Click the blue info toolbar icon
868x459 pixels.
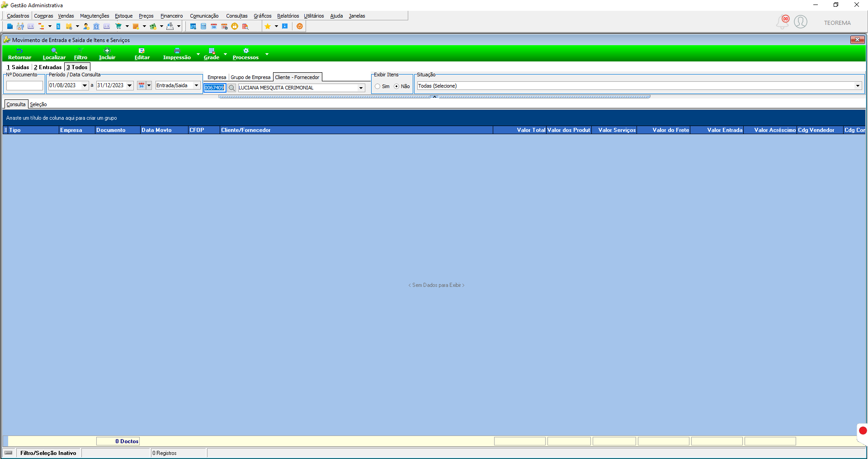click(x=285, y=26)
